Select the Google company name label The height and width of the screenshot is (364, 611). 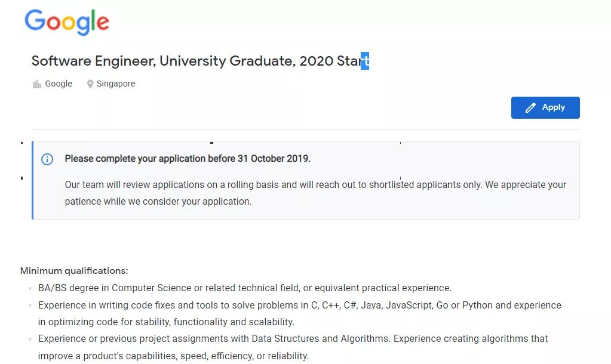point(59,84)
